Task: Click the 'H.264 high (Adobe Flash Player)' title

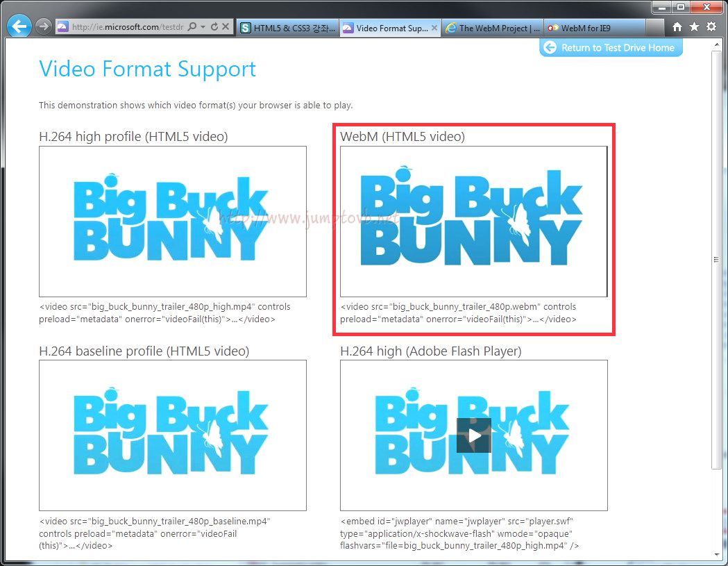Action: point(431,351)
